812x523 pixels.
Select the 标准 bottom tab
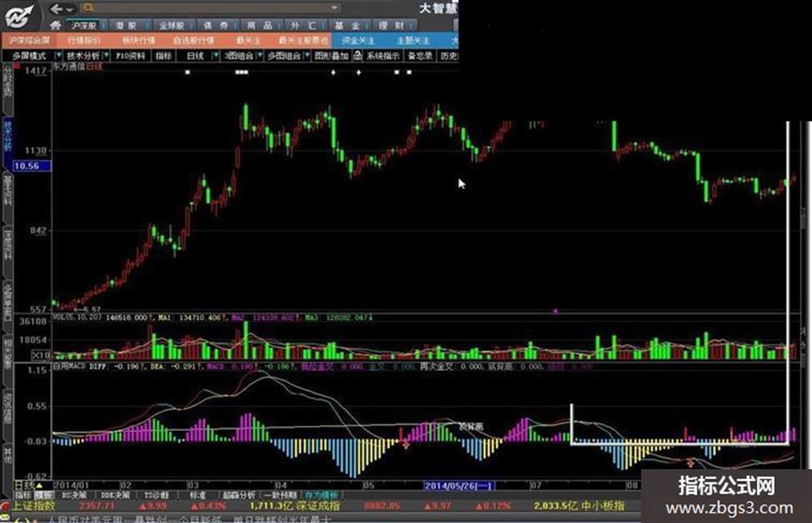(197, 495)
